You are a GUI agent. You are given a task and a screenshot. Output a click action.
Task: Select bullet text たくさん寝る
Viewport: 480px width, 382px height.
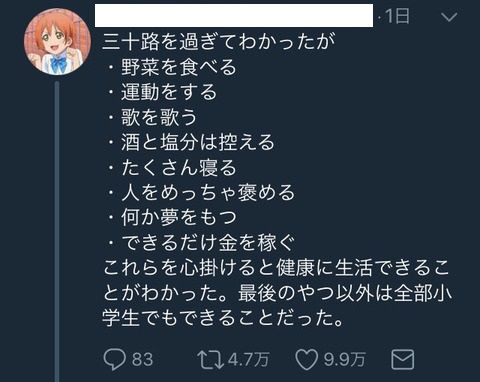click(x=179, y=167)
